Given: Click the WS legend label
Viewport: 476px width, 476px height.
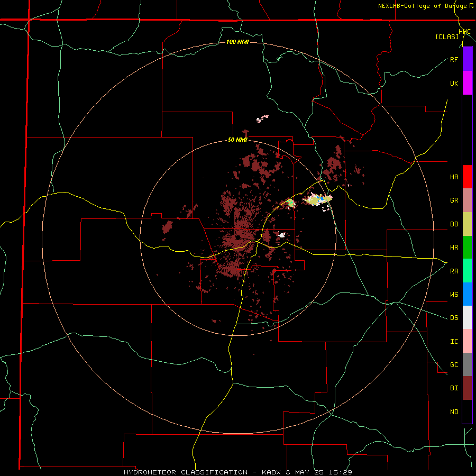Looking at the screenshot, I should pos(454,295).
